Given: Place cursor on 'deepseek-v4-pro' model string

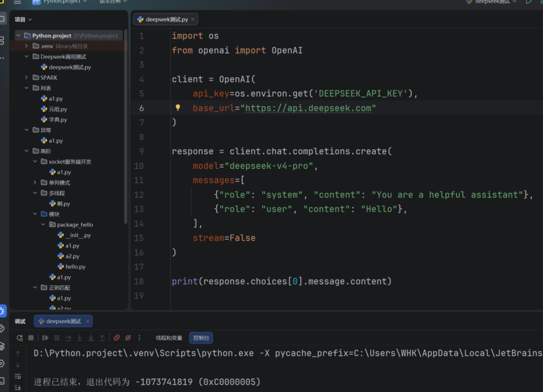Looking at the screenshot, I should click(x=269, y=166).
